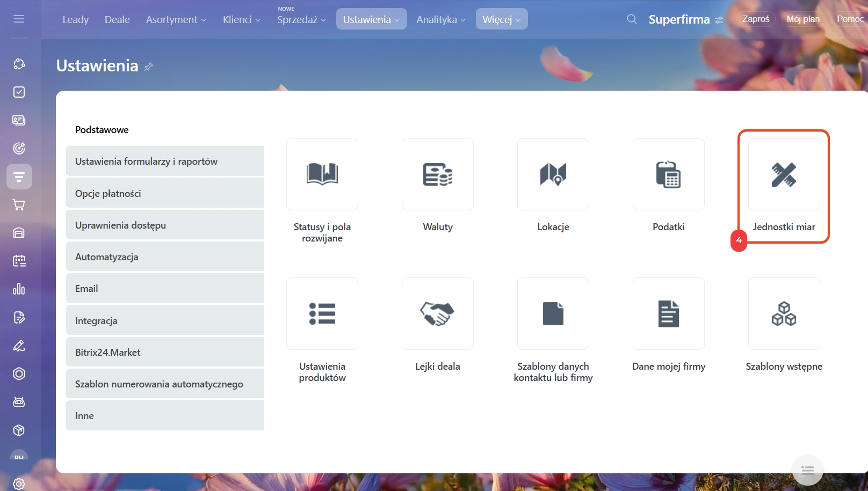This screenshot has height=491, width=868.
Task: Expand the Więcej dropdown menu
Action: (x=502, y=19)
